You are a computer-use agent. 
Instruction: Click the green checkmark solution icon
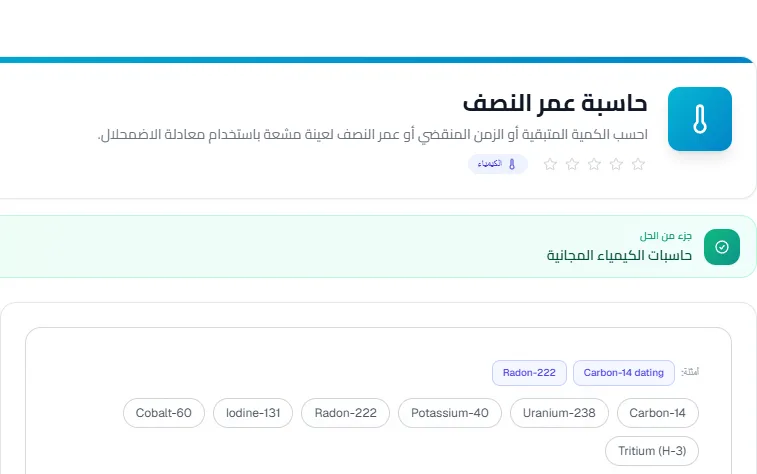click(x=722, y=247)
